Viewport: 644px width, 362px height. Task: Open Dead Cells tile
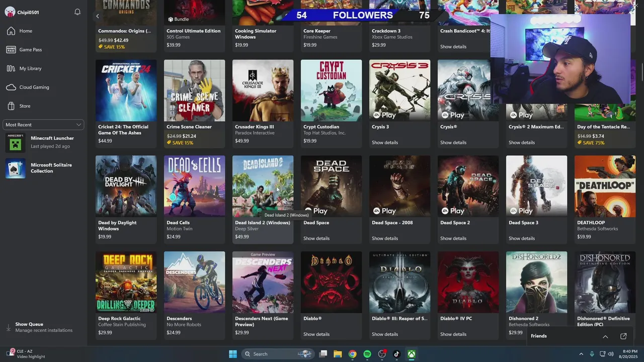(194, 200)
